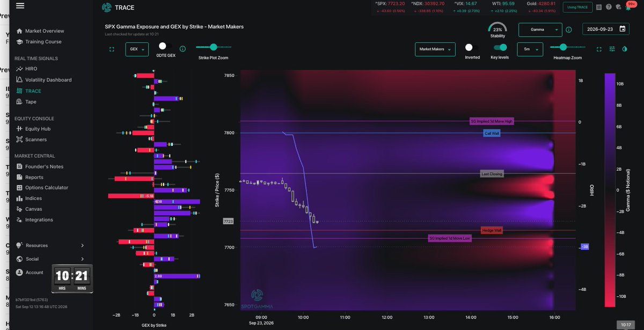This screenshot has height=330, width=644.
Task: Go to Market Overview
Action: pyautogui.click(x=45, y=31)
